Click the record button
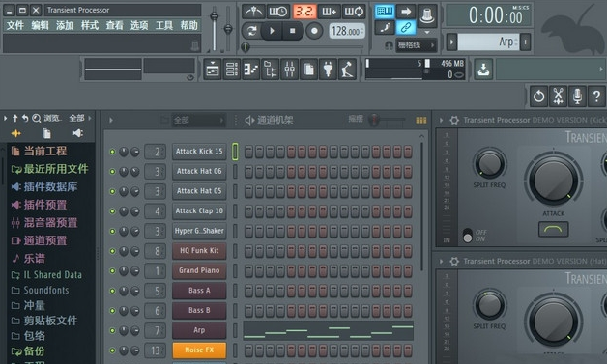 314,31
